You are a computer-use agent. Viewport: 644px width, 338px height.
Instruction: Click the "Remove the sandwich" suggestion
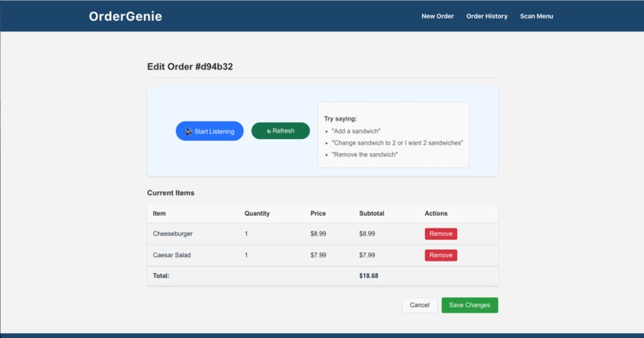(x=364, y=154)
